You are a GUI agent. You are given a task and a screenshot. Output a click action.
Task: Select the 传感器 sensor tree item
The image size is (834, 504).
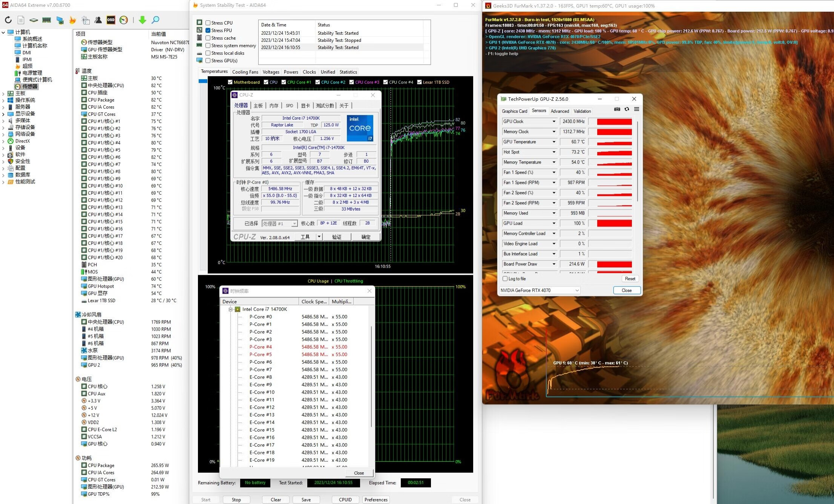[26, 86]
